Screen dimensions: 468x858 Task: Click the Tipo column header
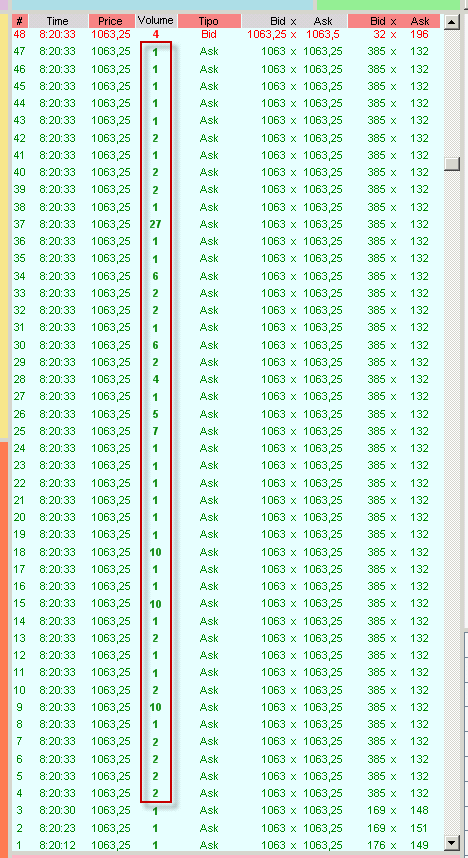(209, 21)
